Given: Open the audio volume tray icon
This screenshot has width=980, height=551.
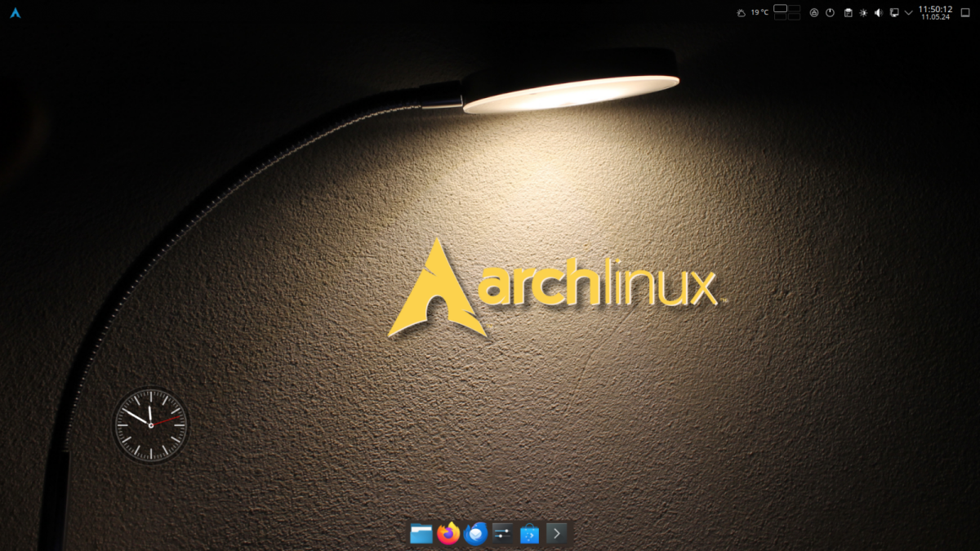Looking at the screenshot, I should [x=879, y=13].
